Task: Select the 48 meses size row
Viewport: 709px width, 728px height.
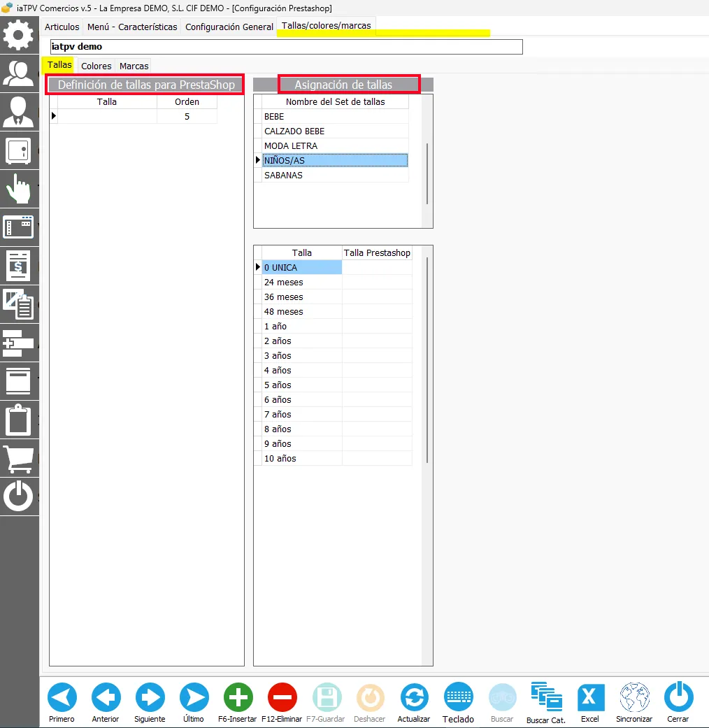Action: click(x=302, y=311)
